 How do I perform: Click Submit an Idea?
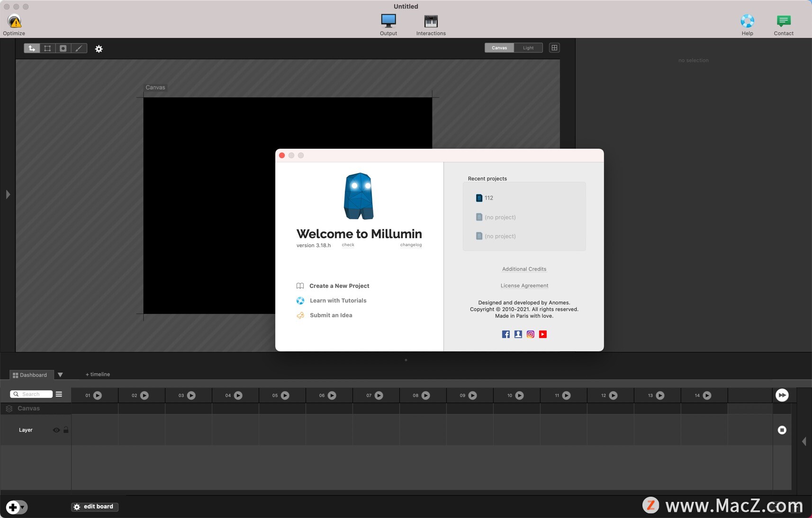[x=324, y=315]
